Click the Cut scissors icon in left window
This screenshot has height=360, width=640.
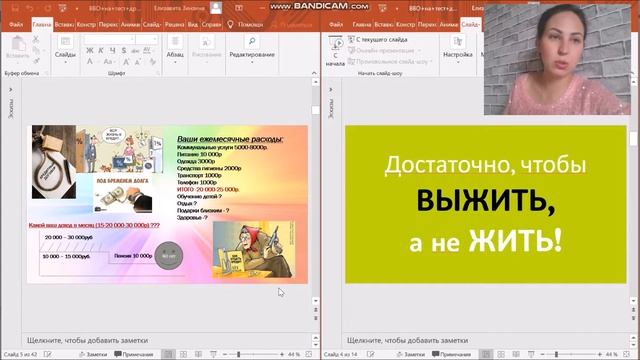click(x=36, y=40)
